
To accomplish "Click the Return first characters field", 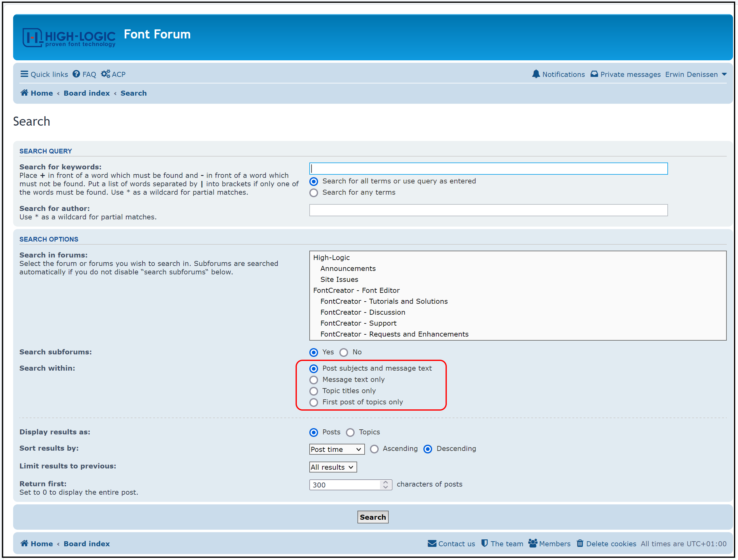I will pos(345,485).
